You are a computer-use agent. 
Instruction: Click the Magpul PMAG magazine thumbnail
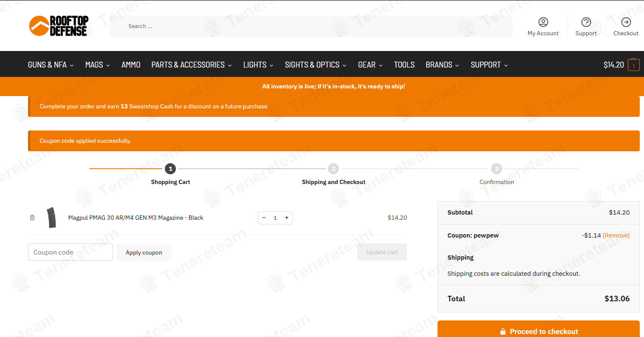51,218
